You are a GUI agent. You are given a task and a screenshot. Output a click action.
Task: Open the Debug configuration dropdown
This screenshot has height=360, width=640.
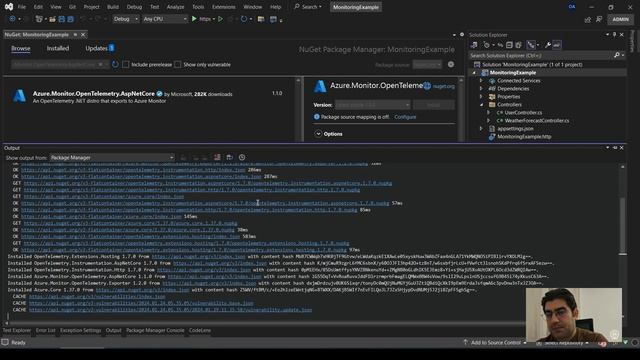pyautogui.click(x=125, y=19)
